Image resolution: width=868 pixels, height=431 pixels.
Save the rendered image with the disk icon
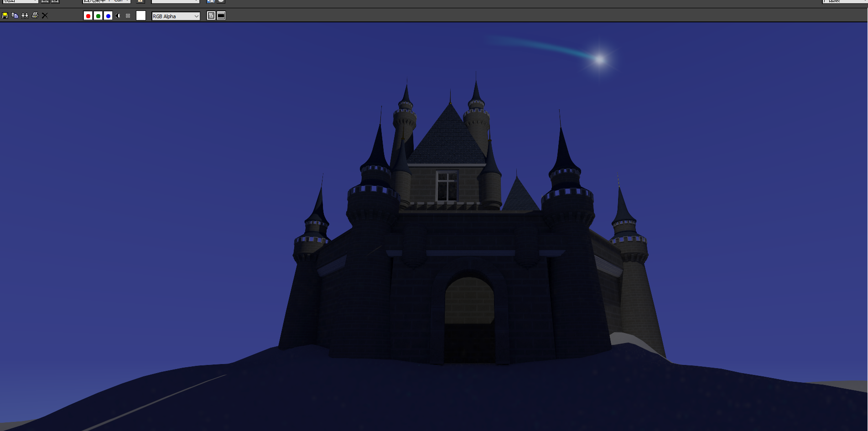pos(5,15)
